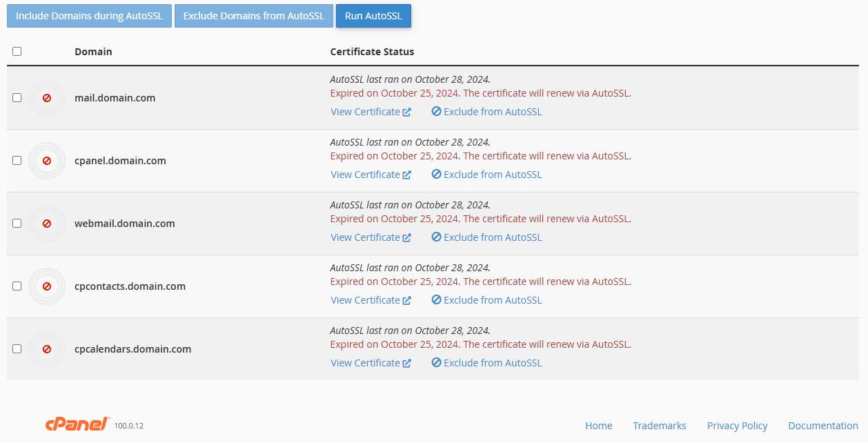Click the webmail.domain.com domain name
Image resolution: width=868 pixels, height=443 pixels.
click(x=125, y=224)
